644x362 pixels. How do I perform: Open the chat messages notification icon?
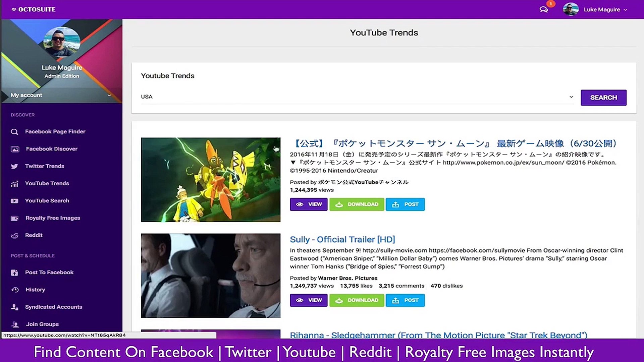point(544,9)
